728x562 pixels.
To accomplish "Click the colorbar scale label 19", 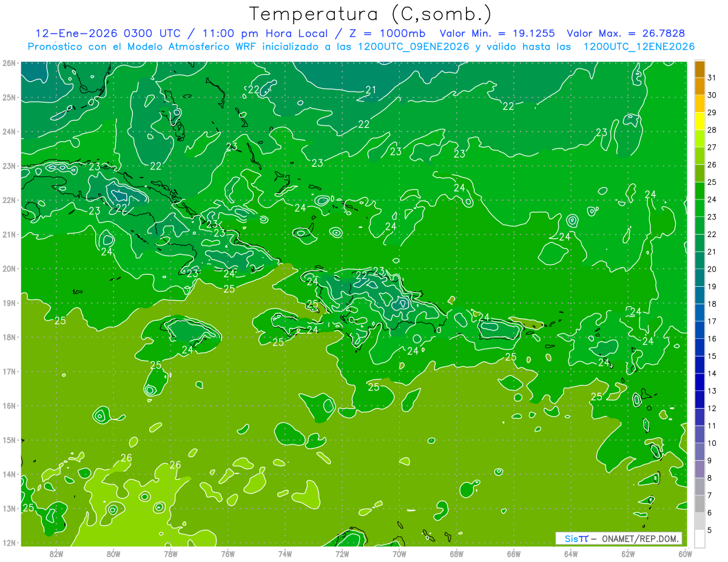I will pyautogui.click(x=712, y=286).
